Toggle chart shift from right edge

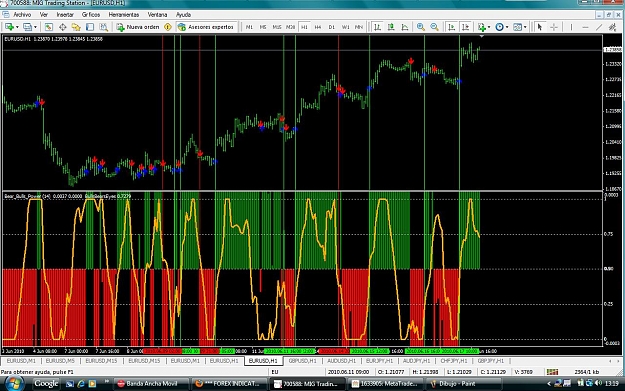click(x=465, y=27)
